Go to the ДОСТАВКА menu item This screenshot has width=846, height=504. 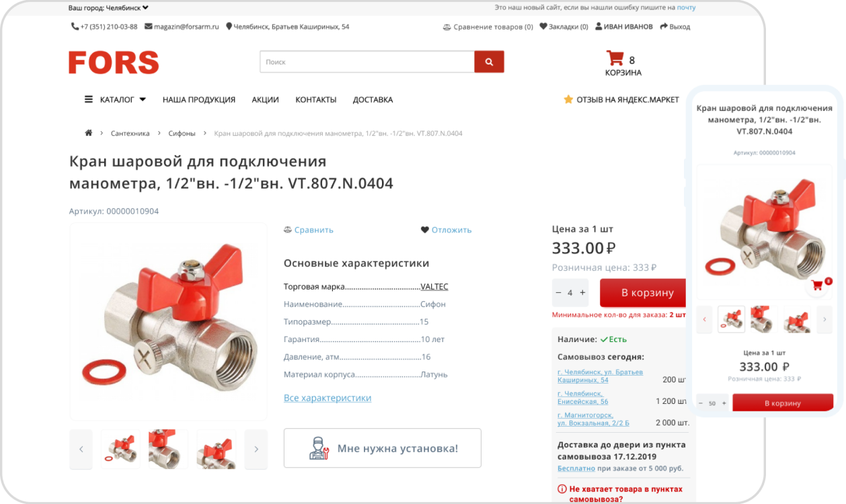(373, 99)
